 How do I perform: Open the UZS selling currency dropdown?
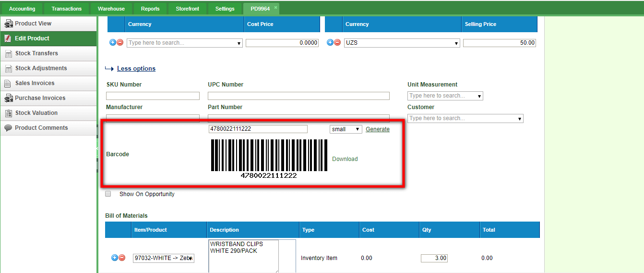point(402,43)
